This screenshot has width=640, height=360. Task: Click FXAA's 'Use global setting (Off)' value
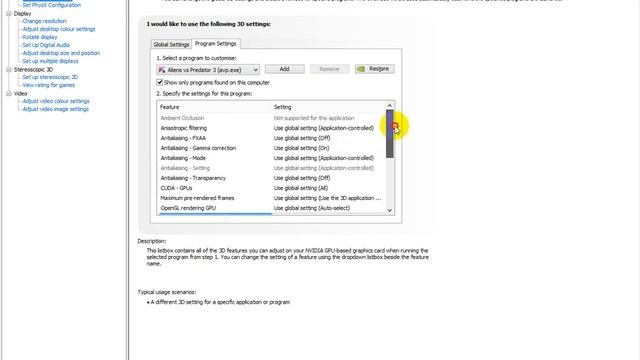coord(302,138)
